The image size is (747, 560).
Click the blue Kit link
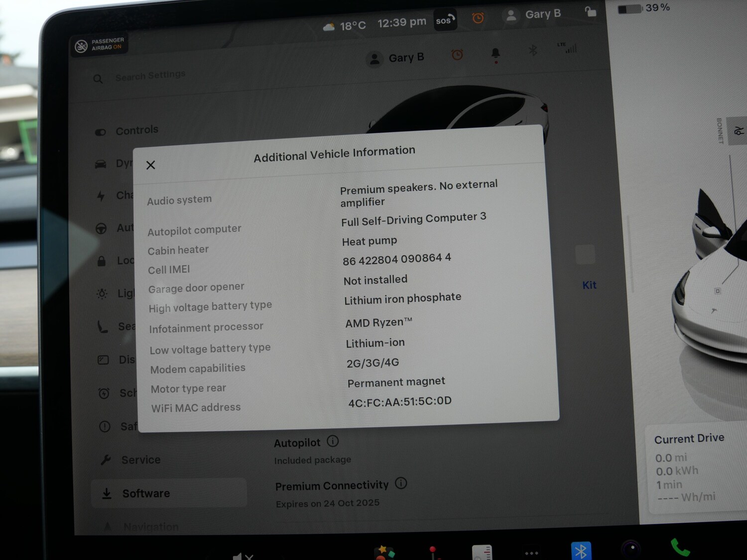(589, 285)
